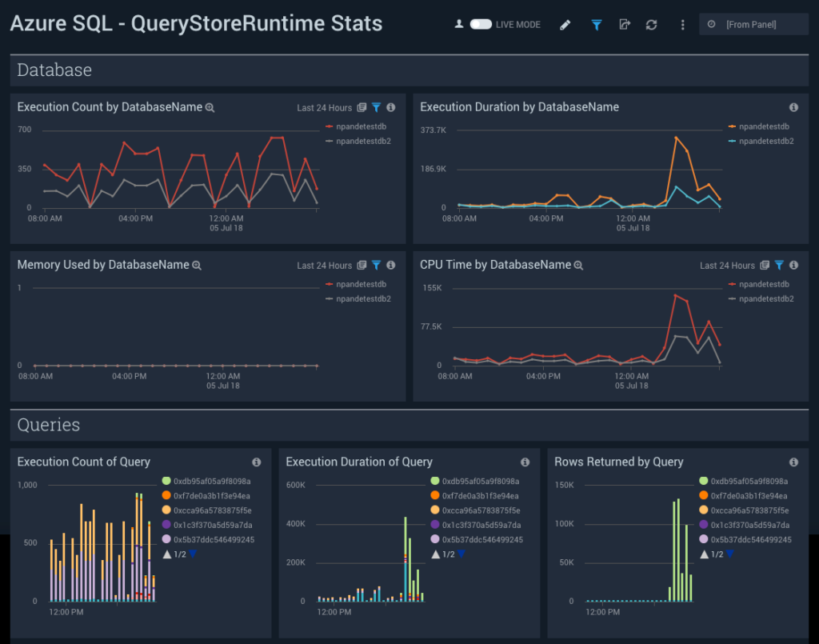The height and width of the screenshot is (644, 819).
Task: Click the copy icon in Memory Used by DatabaseName
Action: (362, 266)
